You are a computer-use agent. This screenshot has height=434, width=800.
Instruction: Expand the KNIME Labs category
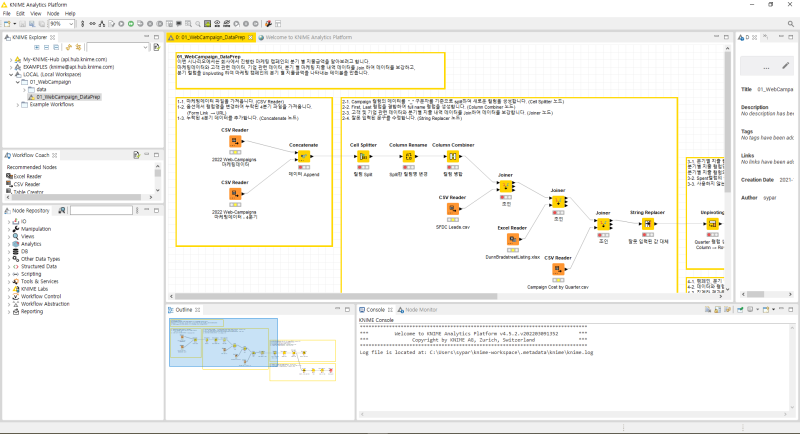tap(9, 289)
